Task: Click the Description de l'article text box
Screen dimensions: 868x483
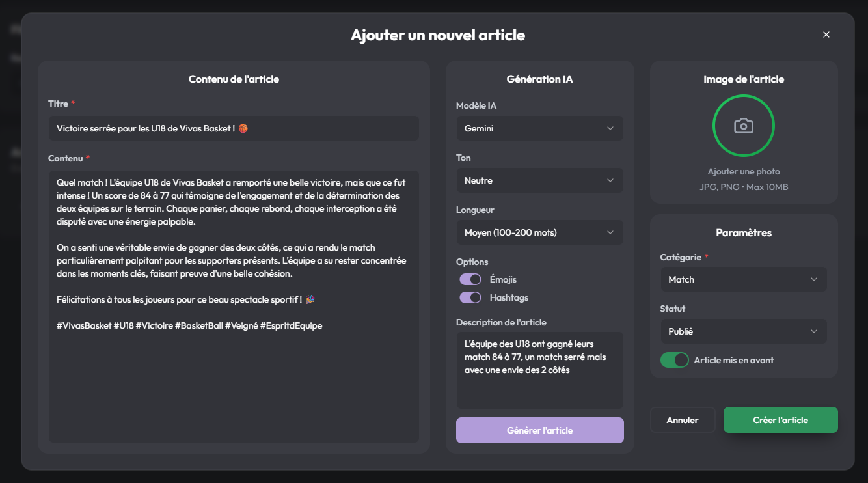Action: [x=540, y=370]
